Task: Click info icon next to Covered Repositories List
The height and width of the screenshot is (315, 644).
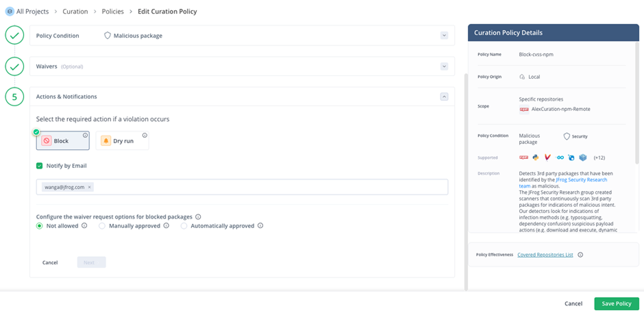Action: point(580,255)
